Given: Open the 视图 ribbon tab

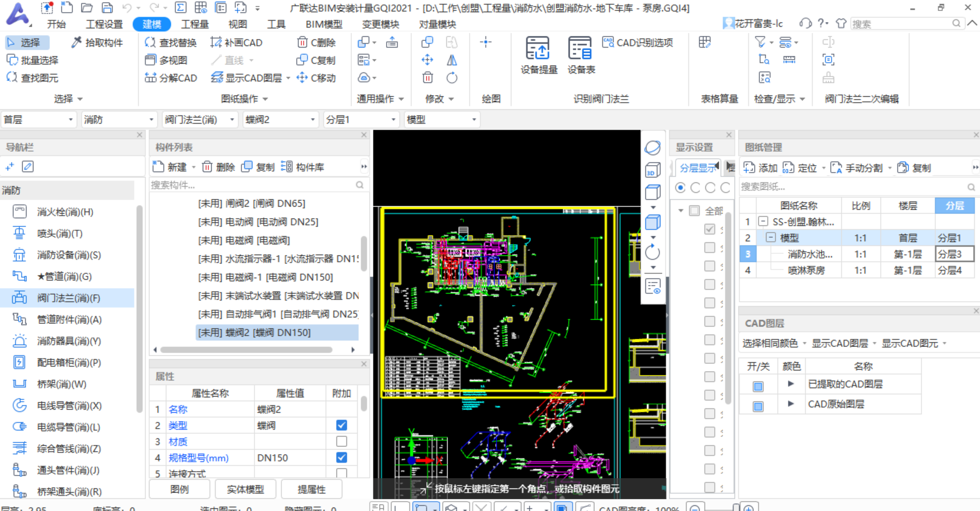Looking at the screenshot, I should point(237,24).
